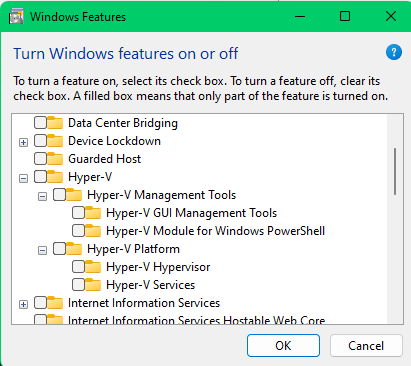The image size is (411, 366).
Task: Check the Hyper-V Management Tools checkbox
Action: [59, 195]
